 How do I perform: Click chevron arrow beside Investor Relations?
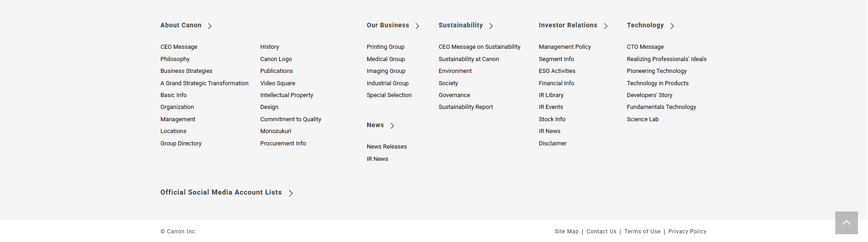click(606, 26)
